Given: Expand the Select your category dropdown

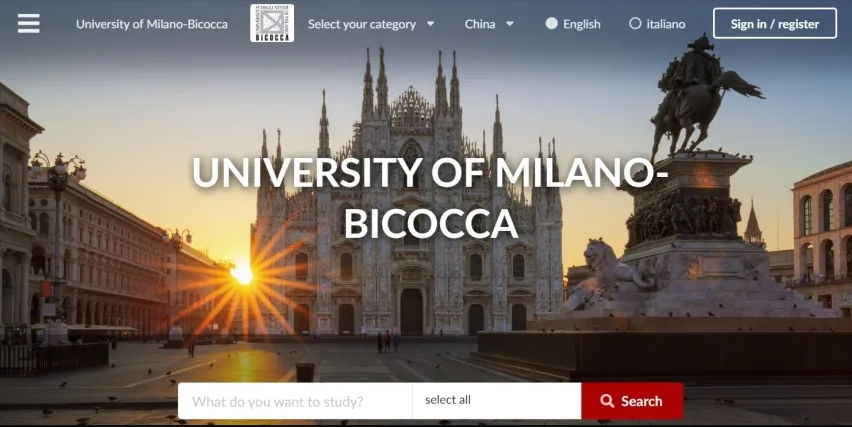Looking at the screenshot, I should (371, 24).
